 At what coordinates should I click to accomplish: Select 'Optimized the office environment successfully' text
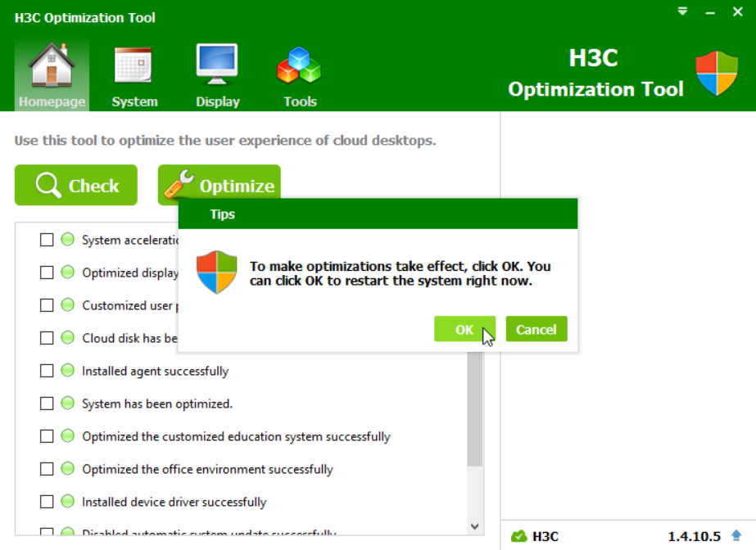point(207,469)
